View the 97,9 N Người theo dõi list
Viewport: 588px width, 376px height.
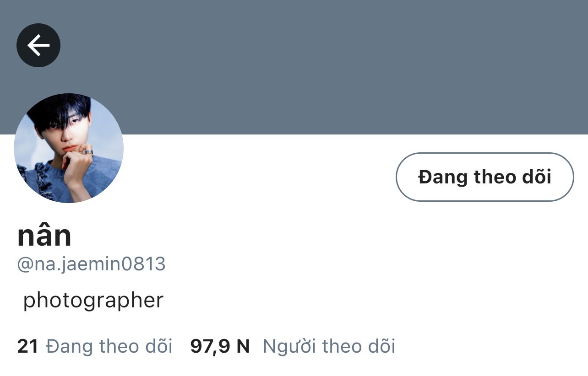[x=293, y=346]
